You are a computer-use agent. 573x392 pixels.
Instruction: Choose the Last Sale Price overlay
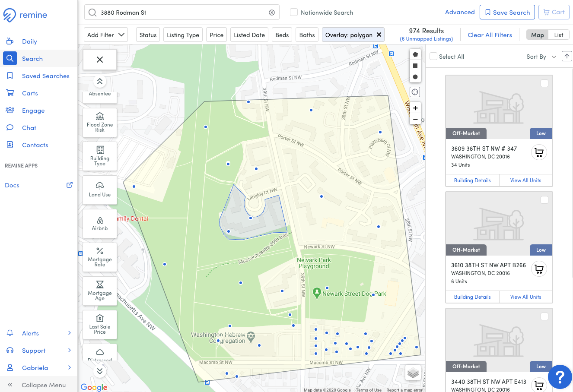100,324
